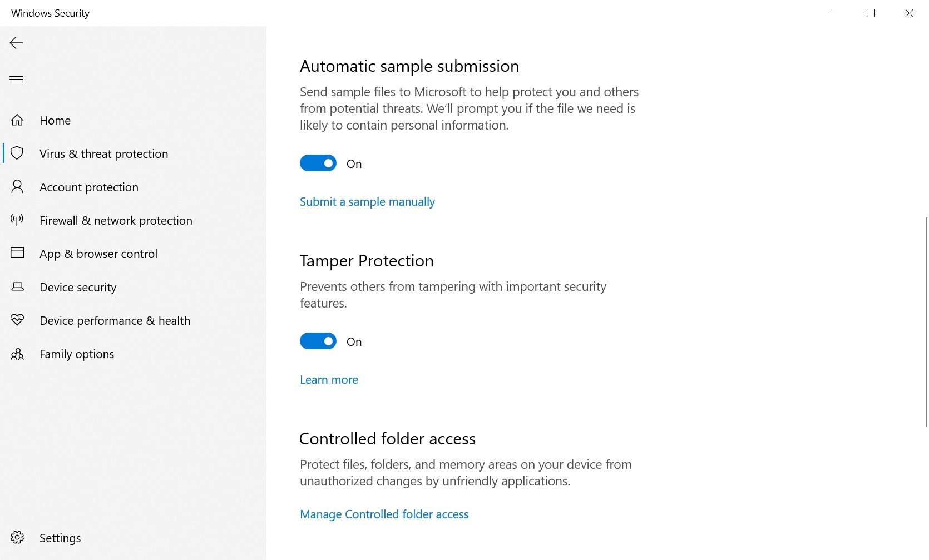Go to Firewall & network protection
Viewport: 929px width, 560px height.
(116, 221)
